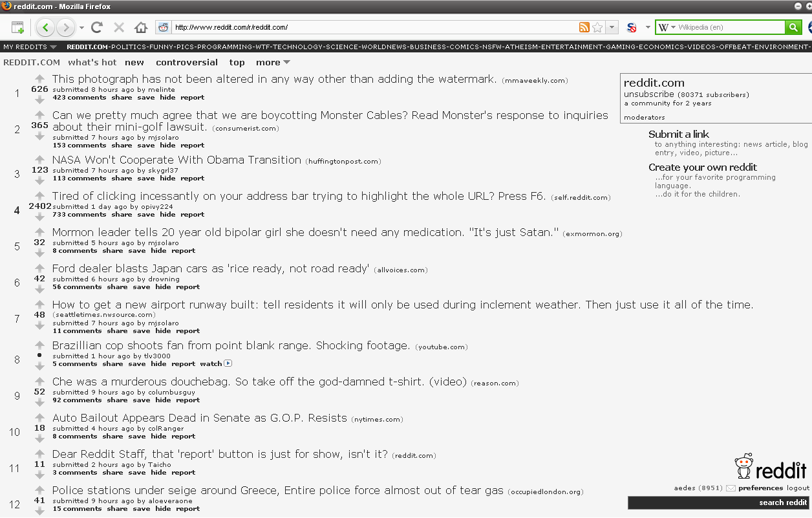This screenshot has width=812, height=518.
Task: Click 'Submit a link' in the sidebar
Action: (x=679, y=135)
